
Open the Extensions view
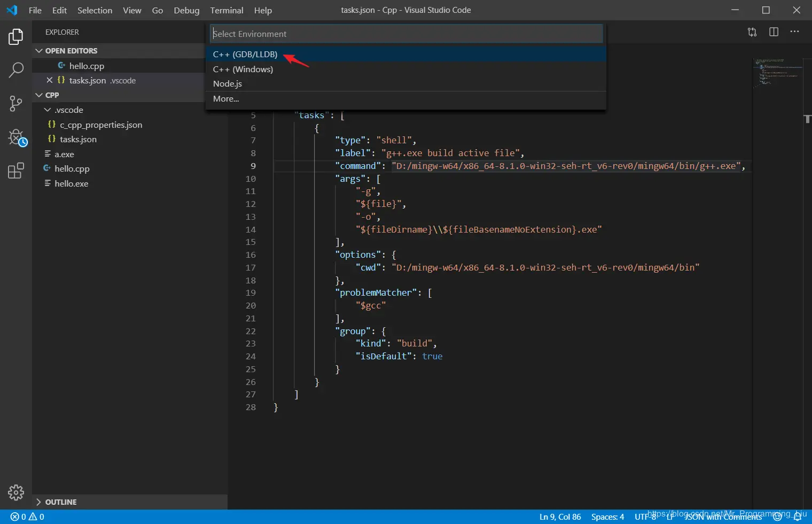point(16,171)
